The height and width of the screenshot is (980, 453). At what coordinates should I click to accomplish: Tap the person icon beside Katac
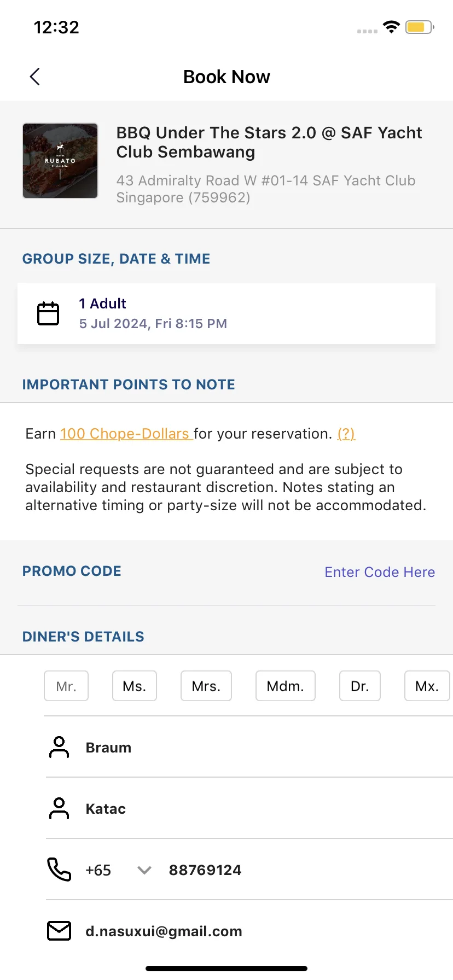click(x=59, y=808)
